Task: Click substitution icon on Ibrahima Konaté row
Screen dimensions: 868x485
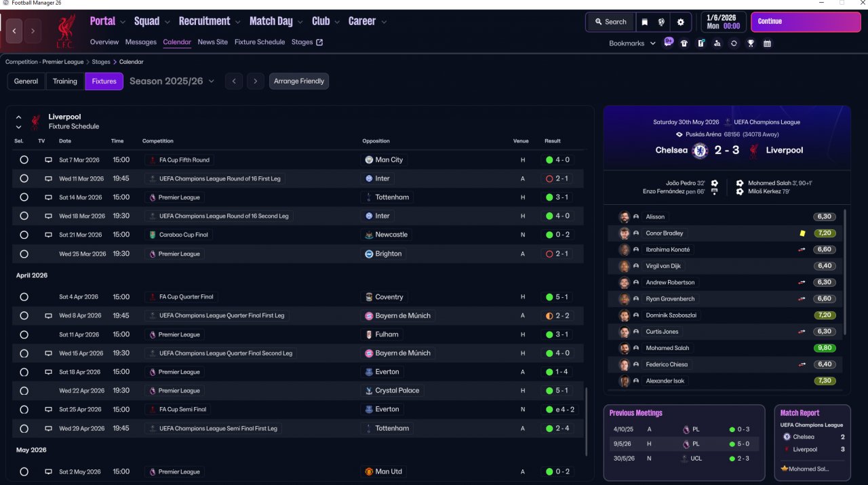Action: pos(802,250)
